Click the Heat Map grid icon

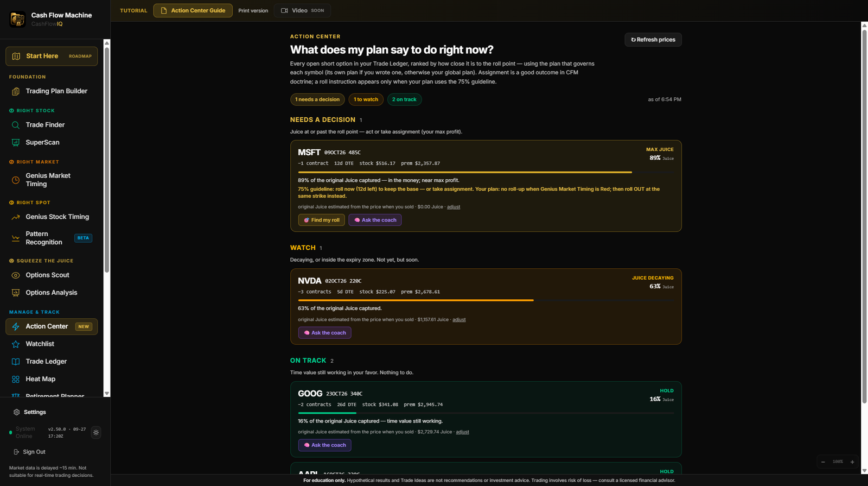pyautogui.click(x=16, y=379)
